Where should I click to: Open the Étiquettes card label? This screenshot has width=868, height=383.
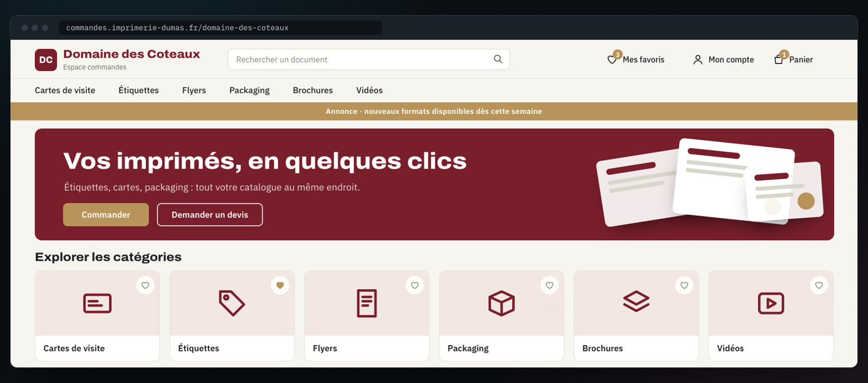(199, 348)
